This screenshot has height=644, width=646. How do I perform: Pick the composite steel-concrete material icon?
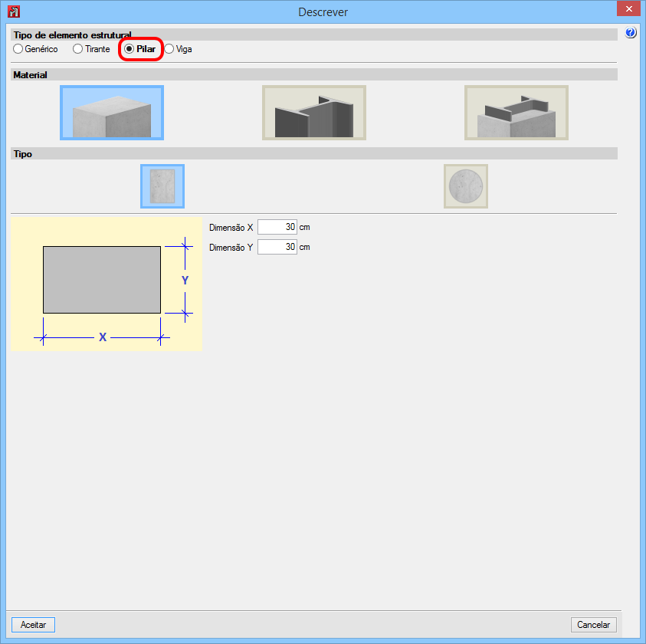click(516, 113)
